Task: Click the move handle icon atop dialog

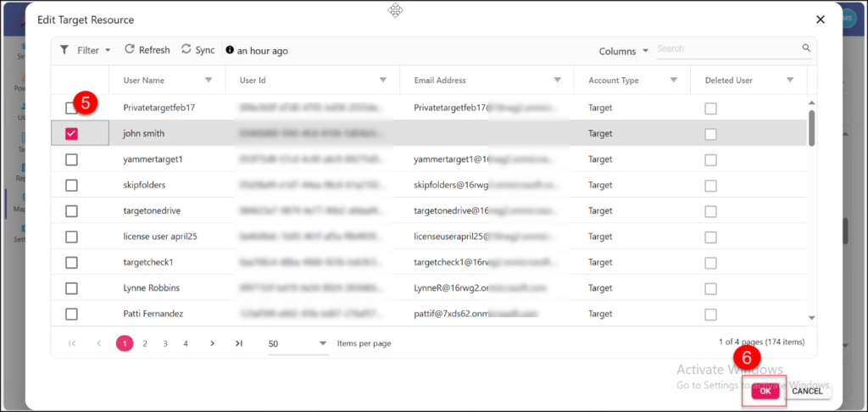Action: pyautogui.click(x=395, y=10)
